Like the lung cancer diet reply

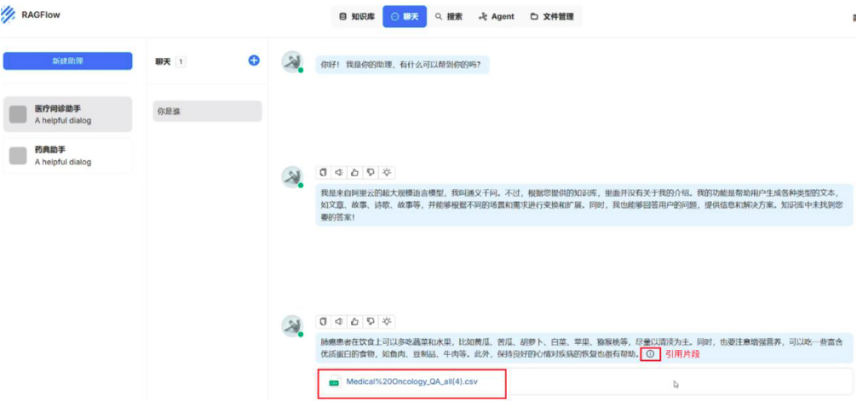coord(354,321)
